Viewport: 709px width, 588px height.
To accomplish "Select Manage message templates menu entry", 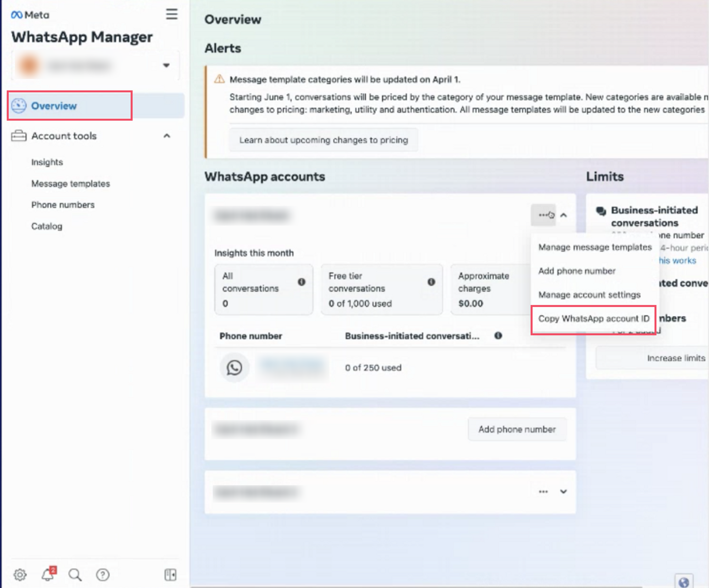I will click(595, 247).
